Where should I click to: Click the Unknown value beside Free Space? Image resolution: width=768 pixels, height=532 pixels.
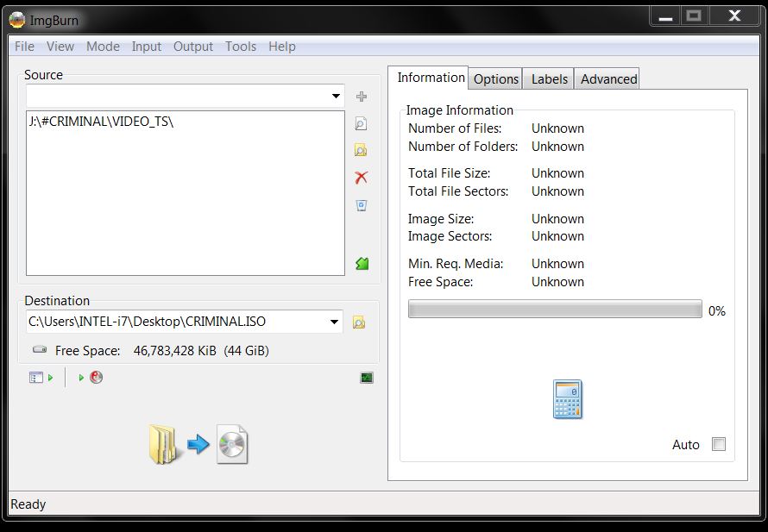tap(557, 282)
